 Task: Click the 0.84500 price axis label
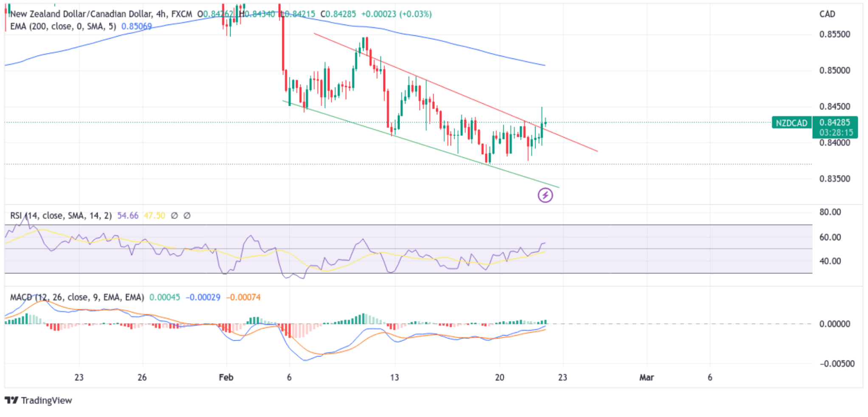pos(834,107)
